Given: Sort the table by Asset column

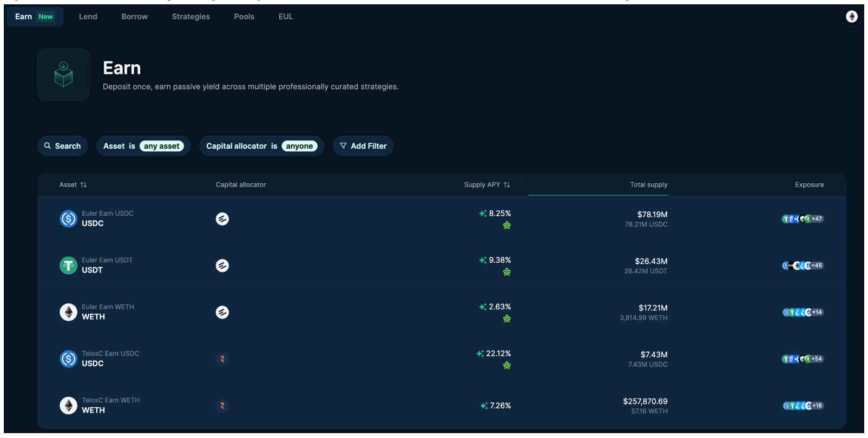Looking at the screenshot, I should point(73,185).
